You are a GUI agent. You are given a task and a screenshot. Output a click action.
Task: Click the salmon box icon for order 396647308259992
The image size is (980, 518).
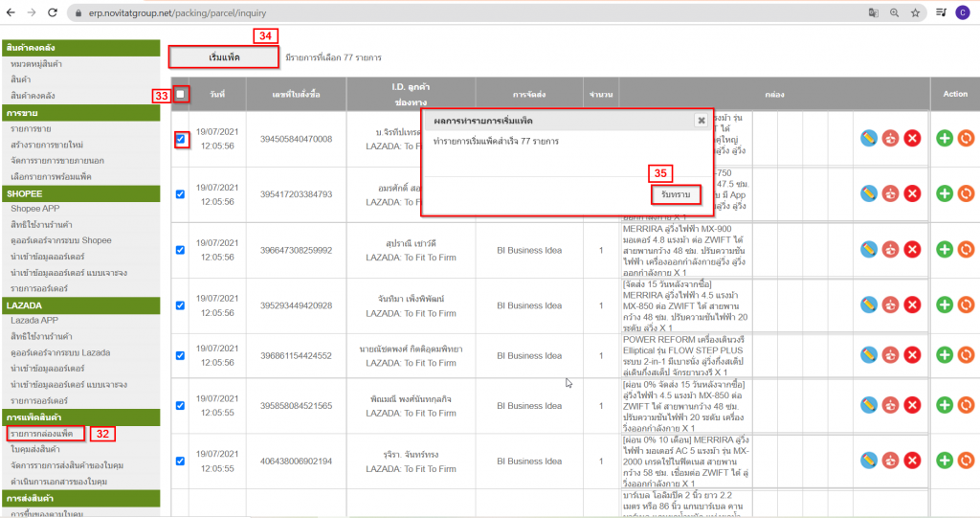tap(890, 249)
